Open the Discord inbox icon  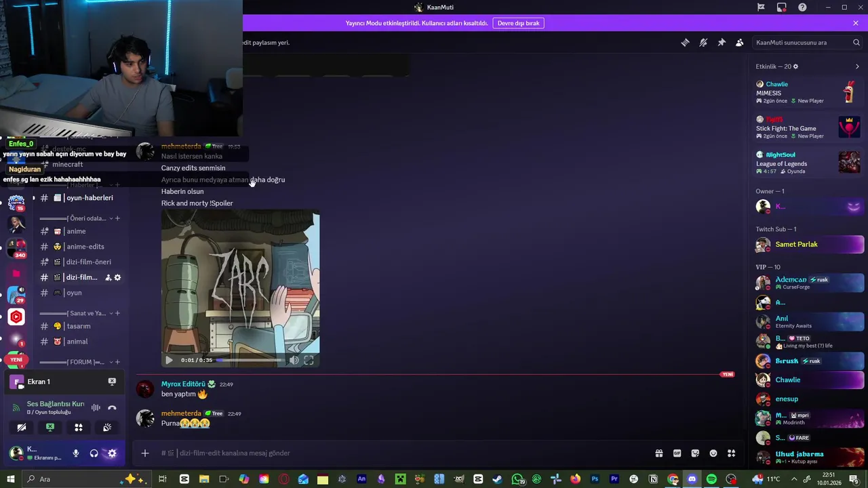(x=782, y=7)
